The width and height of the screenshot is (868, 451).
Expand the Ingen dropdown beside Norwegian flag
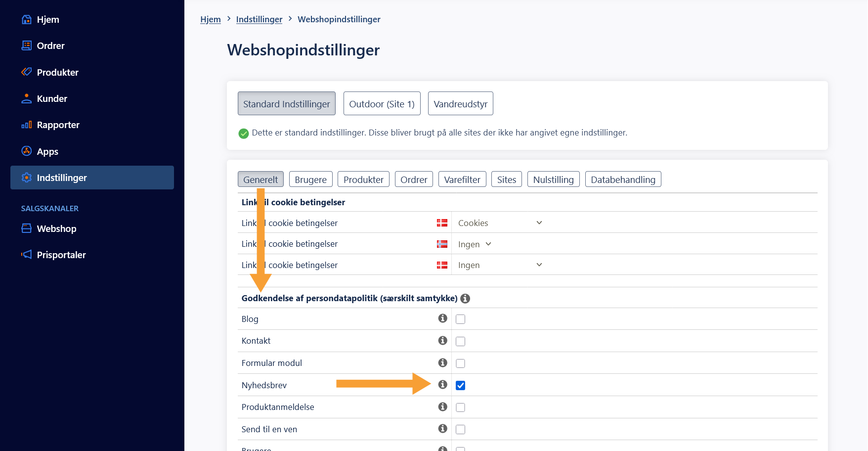pos(475,244)
